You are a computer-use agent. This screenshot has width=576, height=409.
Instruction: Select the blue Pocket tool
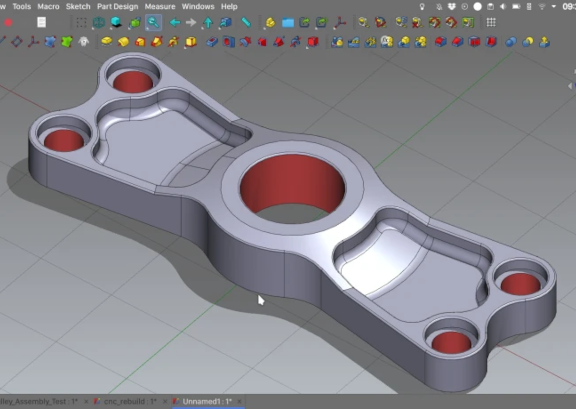click(x=212, y=42)
